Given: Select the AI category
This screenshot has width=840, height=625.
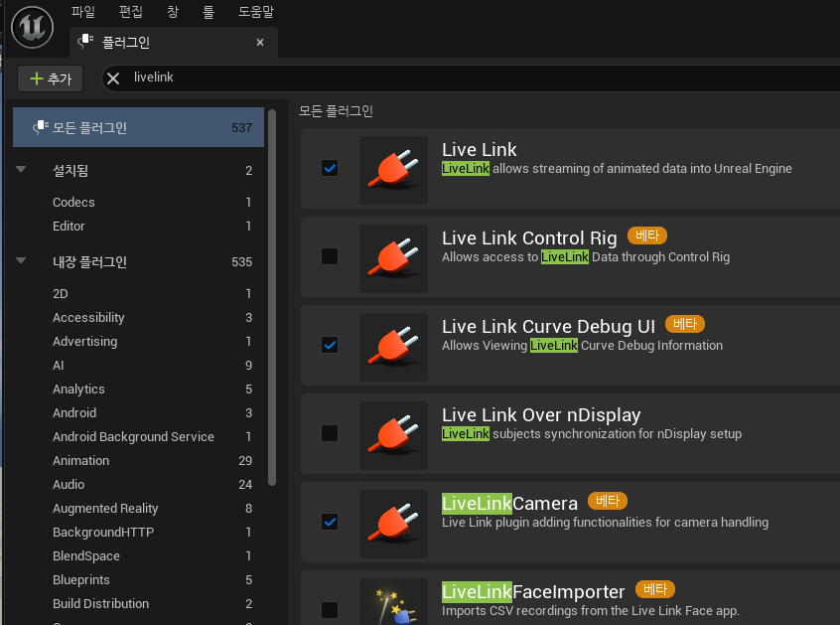Looking at the screenshot, I should pyautogui.click(x=138, y=365).
